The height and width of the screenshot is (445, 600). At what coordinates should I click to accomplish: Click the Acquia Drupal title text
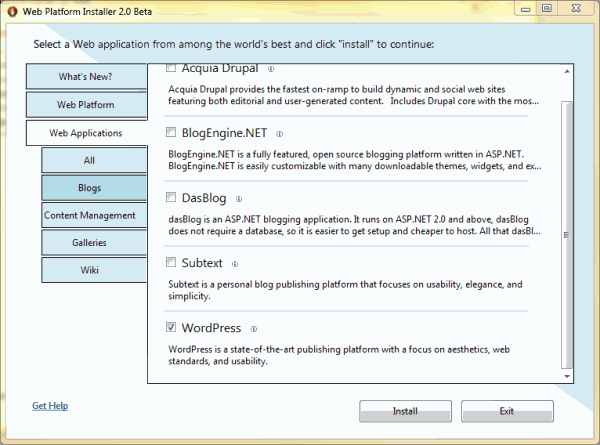[x=220, y=68]
